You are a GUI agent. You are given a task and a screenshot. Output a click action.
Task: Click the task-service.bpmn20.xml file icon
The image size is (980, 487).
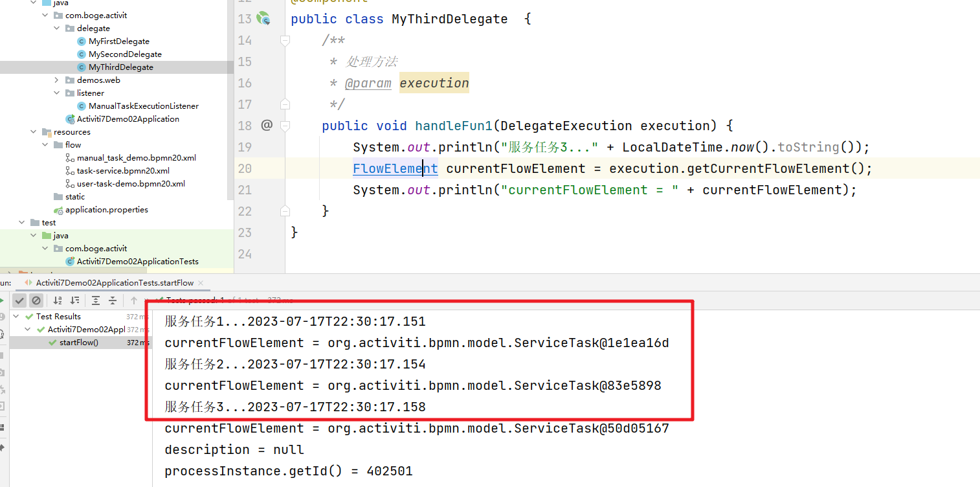pos(70,171)
